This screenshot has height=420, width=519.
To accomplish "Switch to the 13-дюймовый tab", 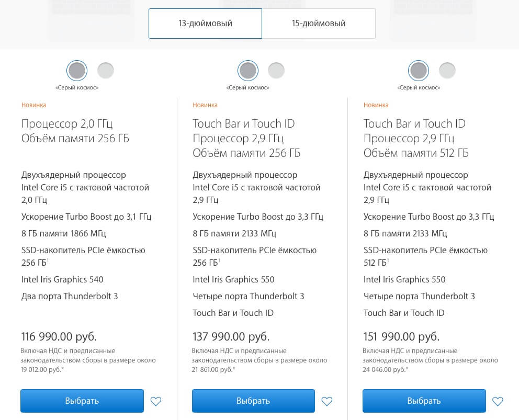I will point(205,24).
